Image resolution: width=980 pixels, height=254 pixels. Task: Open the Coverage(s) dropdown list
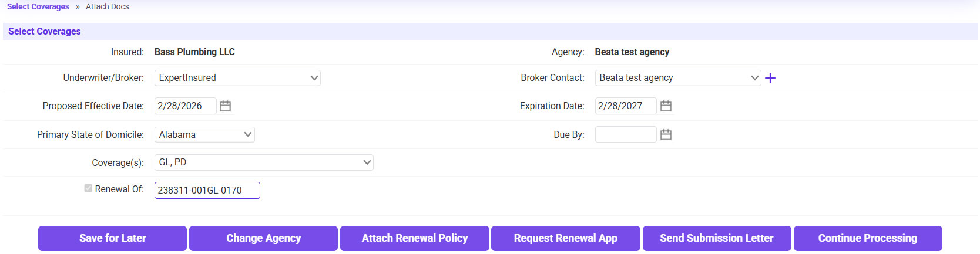point(264,162)
